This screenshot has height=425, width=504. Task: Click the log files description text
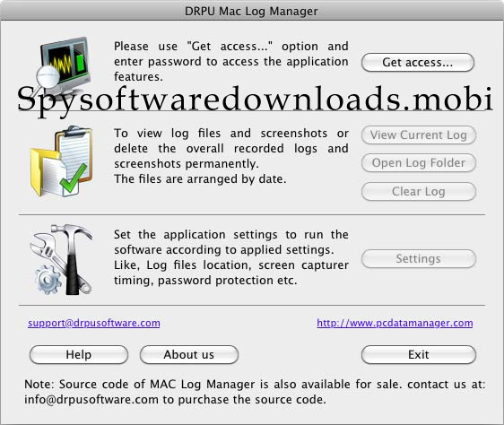(x=231, y=156)
